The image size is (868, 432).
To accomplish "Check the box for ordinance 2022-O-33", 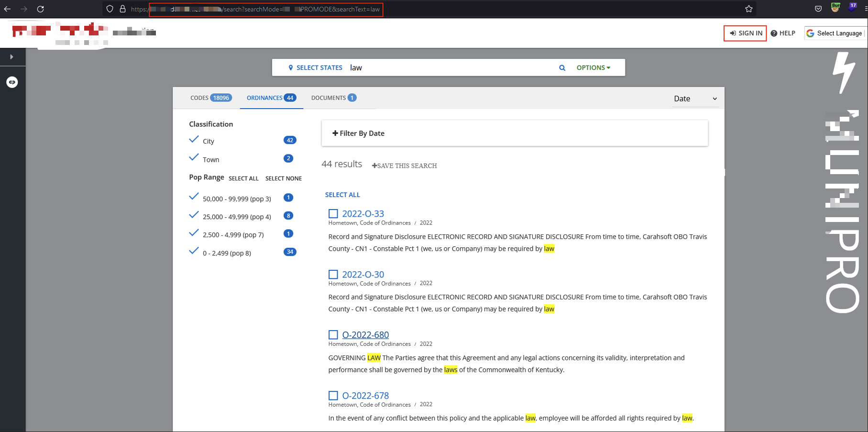I will coord(333,214).
